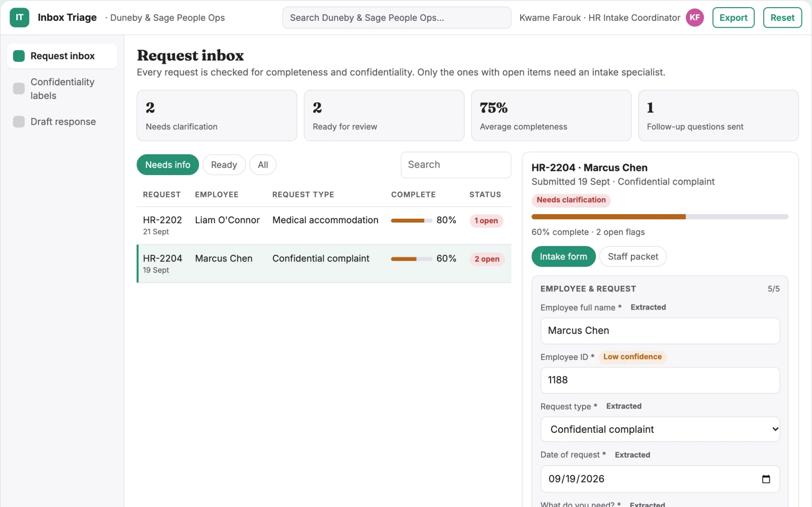
Task: Click the Medical accommodation request type
Action: tap(325, 220)
